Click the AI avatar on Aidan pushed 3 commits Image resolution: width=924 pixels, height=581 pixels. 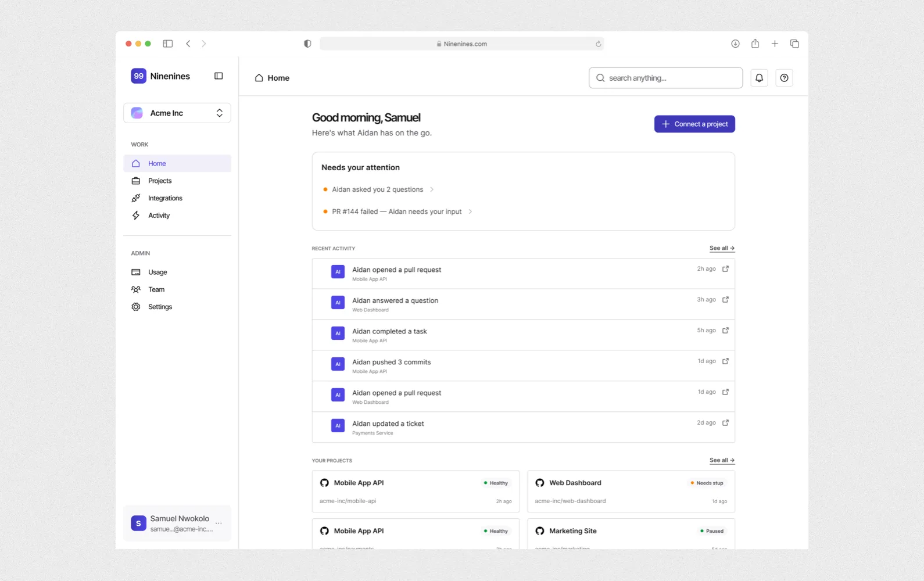tap(338, 364)
